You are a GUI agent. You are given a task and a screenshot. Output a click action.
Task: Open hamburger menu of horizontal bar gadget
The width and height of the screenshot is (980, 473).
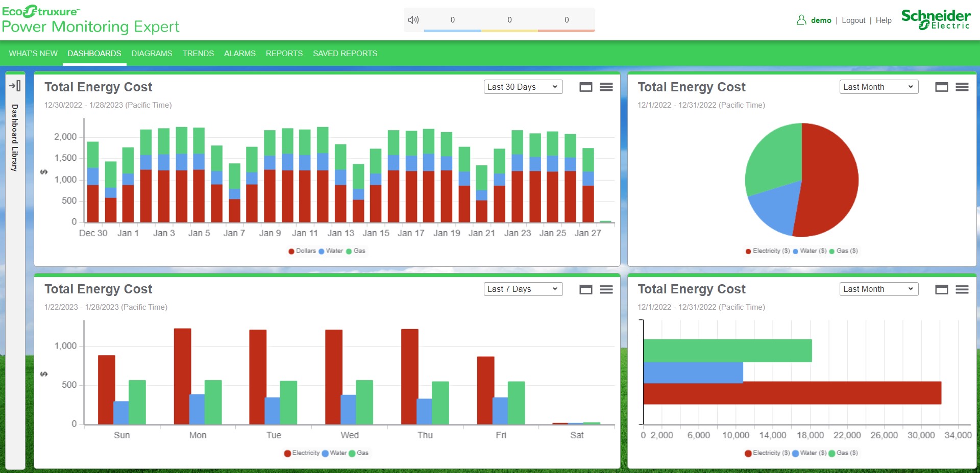click(x=962, y=290)
